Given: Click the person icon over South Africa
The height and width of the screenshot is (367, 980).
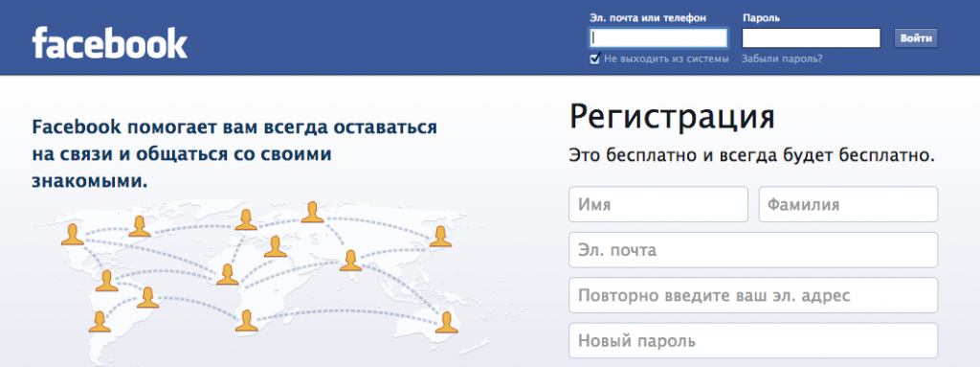Looking at the screenshot, I should pyautogui.click(x=247, y=320).
